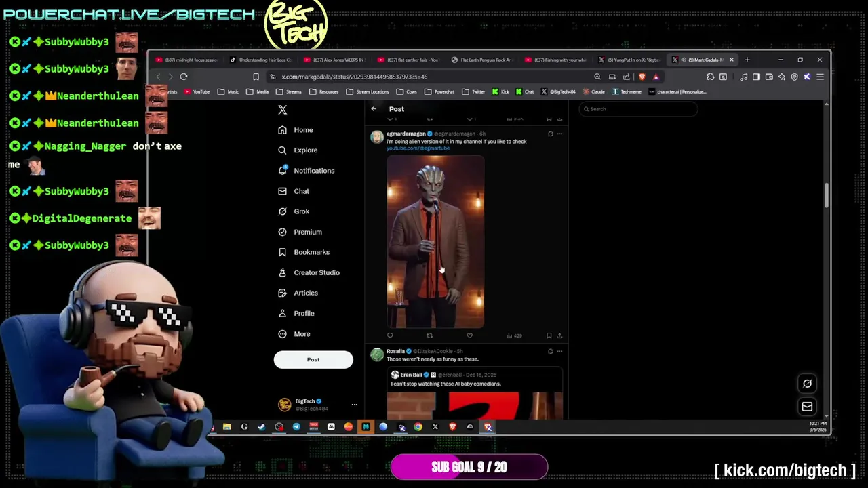The image size is (868, 488).
Task: Open Powerchat bookmarks folder
Action: pyautogui.click(x=439, y=91)
